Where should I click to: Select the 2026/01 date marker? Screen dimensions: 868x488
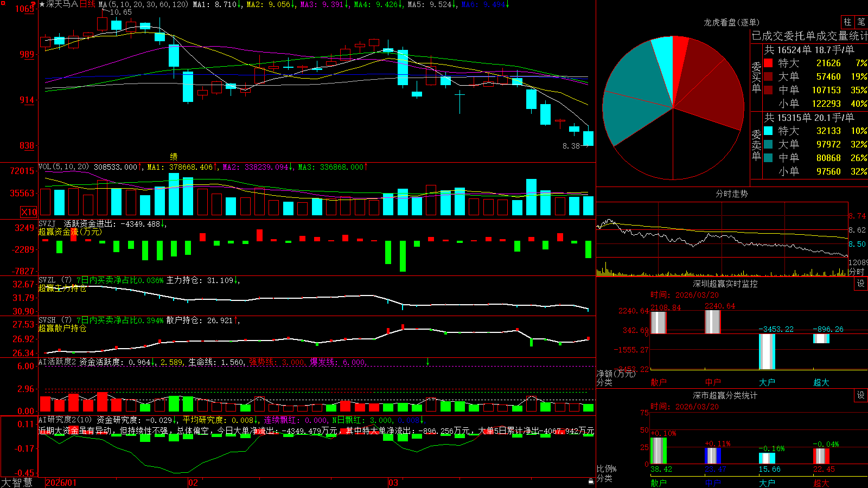(x=61, y=483)
